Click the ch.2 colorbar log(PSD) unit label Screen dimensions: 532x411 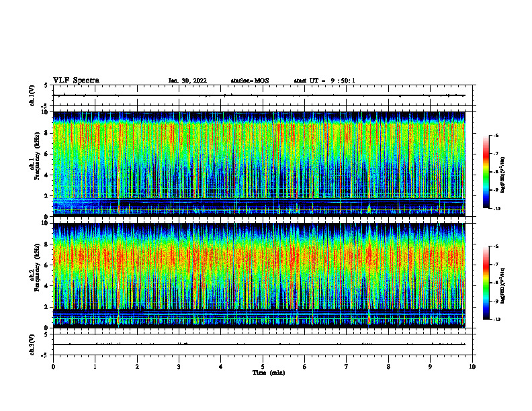pos(503,285)
